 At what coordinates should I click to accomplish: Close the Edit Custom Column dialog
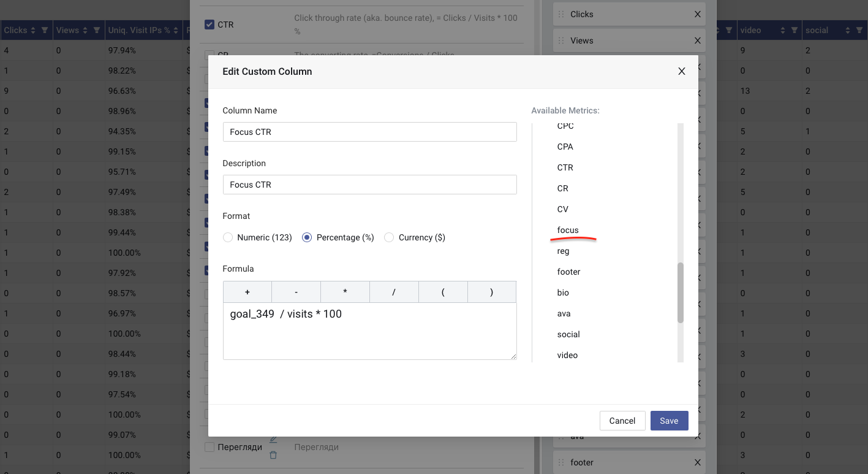(682, 71)
